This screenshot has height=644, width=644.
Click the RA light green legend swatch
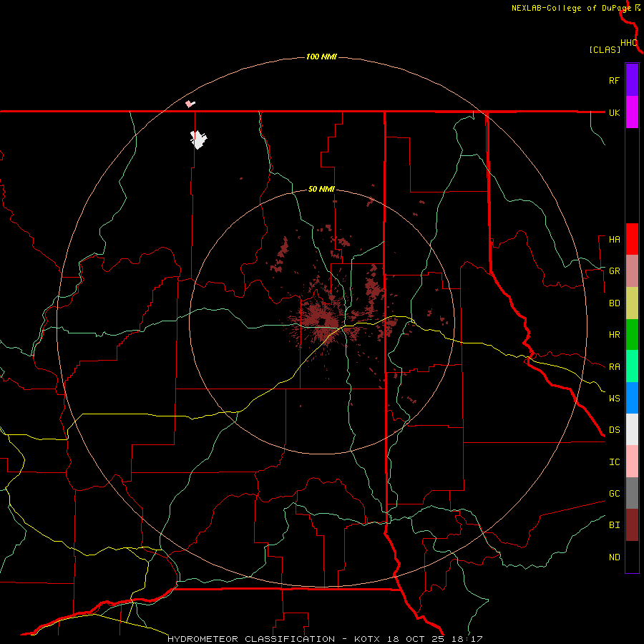point(632,366)
